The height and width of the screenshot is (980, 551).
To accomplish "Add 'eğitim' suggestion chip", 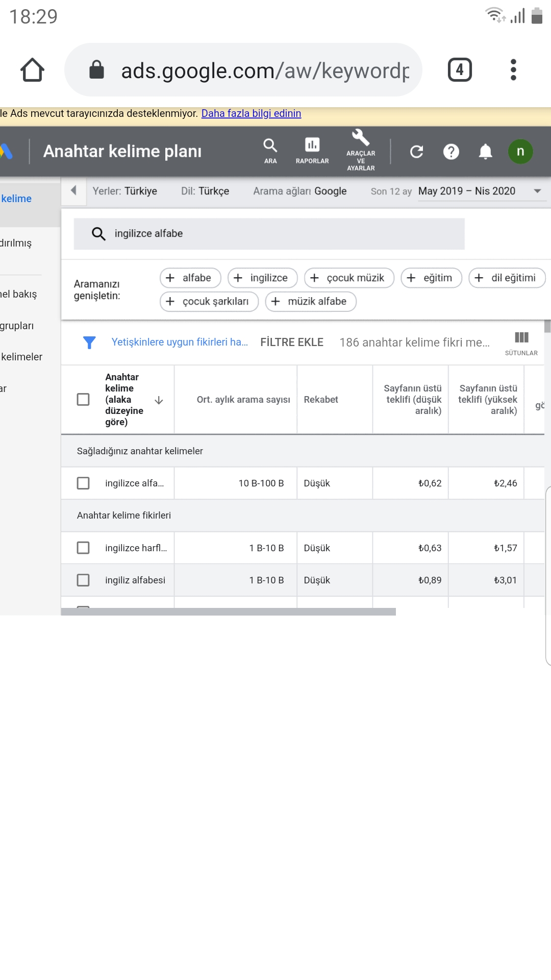I will [x=432, y=278].
